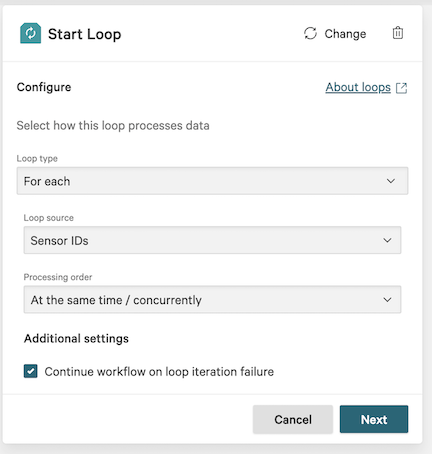Click the Start Loop title text
This screenshot has height=454, width=432.
(85, 34)
